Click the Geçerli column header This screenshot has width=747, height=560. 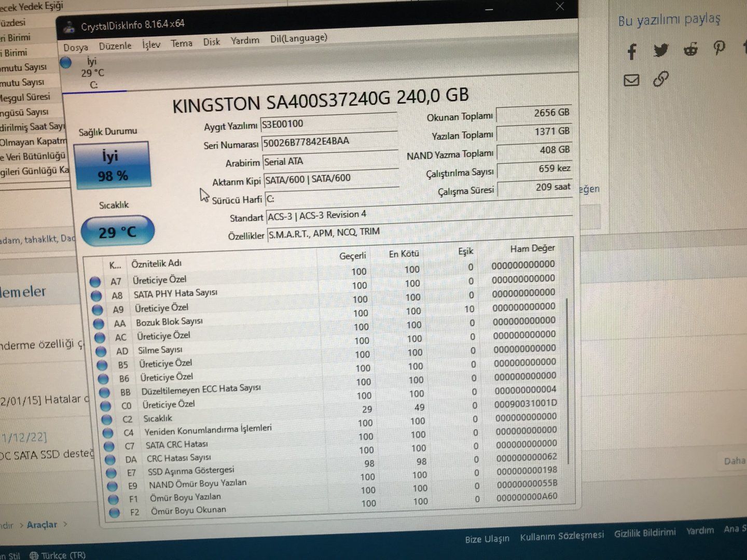point(353,256)
